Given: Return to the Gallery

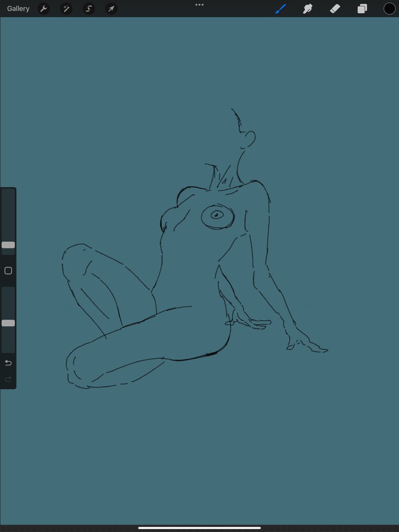Looking at the screenshot, I should (x=18, y=8).
